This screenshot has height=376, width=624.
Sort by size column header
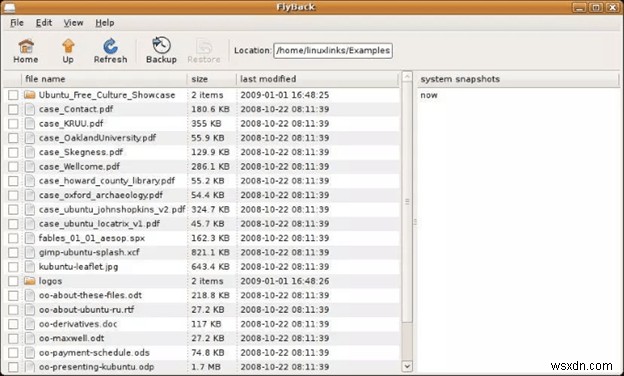click(x=212, y=79)
